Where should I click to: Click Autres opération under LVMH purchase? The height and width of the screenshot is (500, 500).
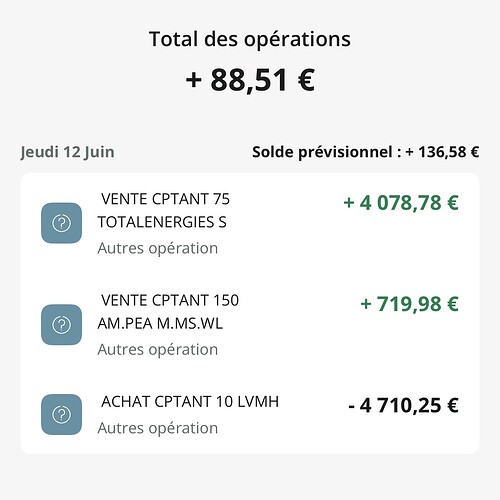click(x=158, y=428)
